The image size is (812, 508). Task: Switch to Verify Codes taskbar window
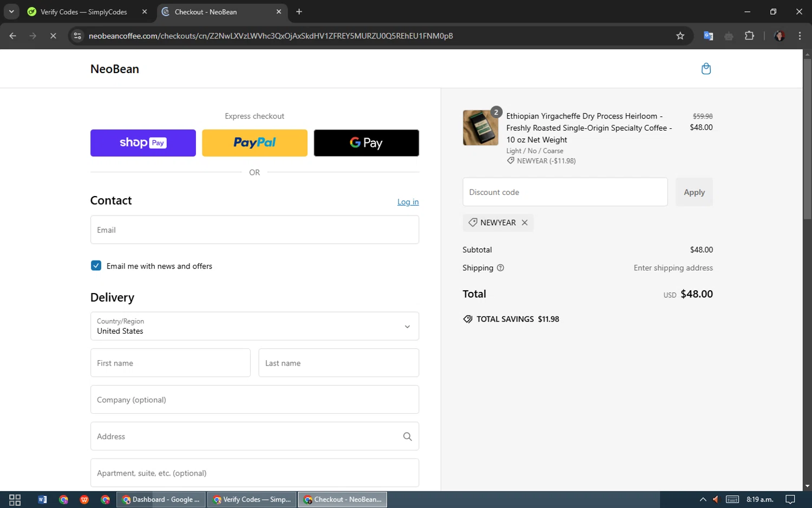pyautogui.click(x=252, y=499)
